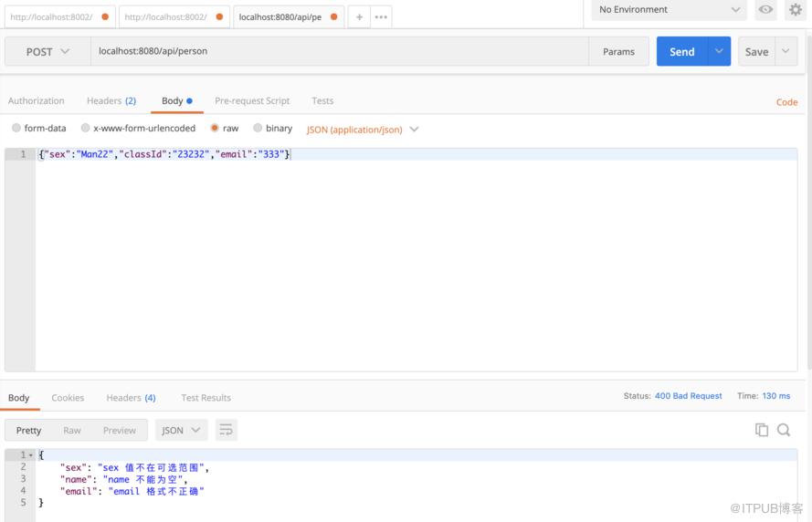This screenshot has height=522, width=812.
Task: Switch to first http://localhost:8002/ request tab
Action: click(x=59, y=17)
